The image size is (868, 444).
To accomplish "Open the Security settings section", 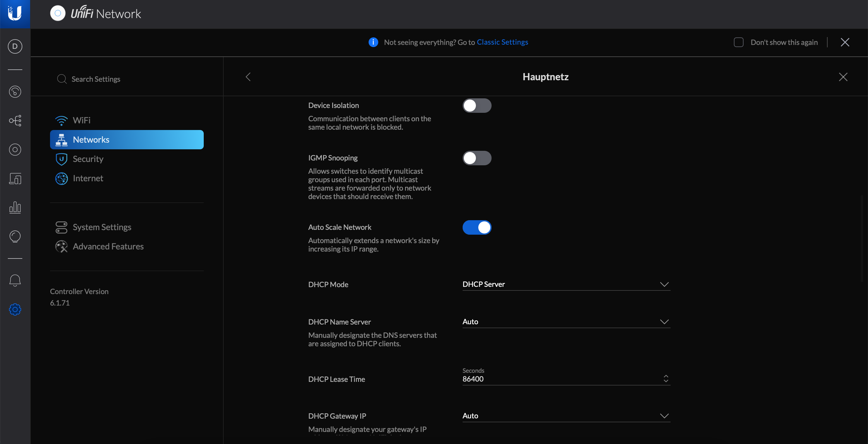I will coord(127,159).
